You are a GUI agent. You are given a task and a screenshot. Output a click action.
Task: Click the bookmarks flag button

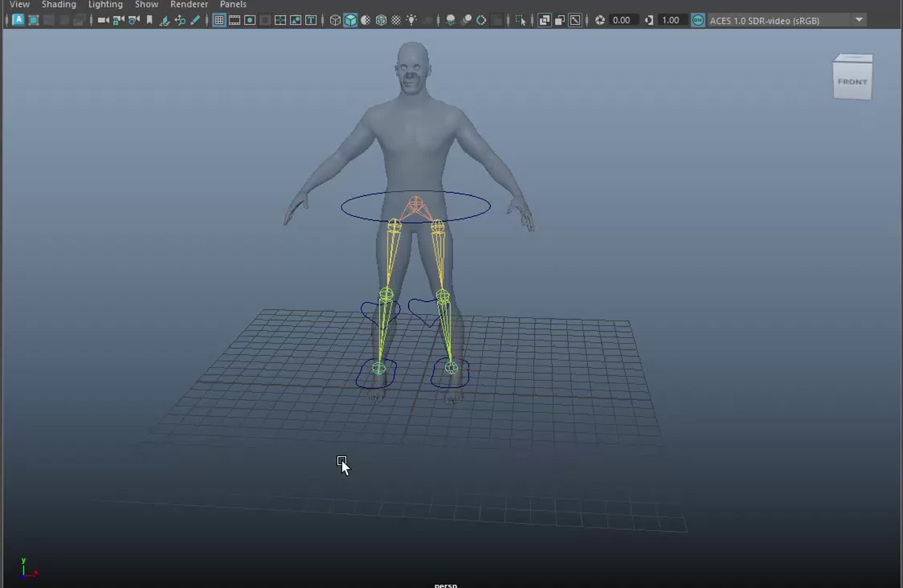point(149,20)
